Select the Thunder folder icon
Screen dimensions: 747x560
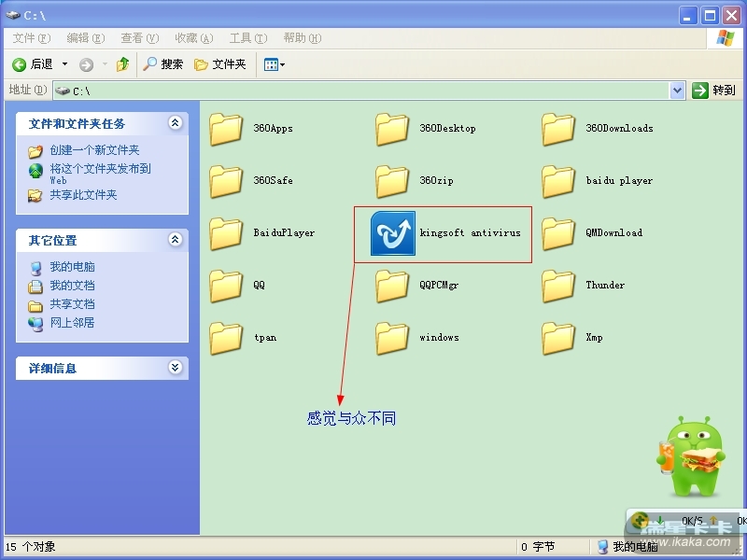[x=558, y=286]
